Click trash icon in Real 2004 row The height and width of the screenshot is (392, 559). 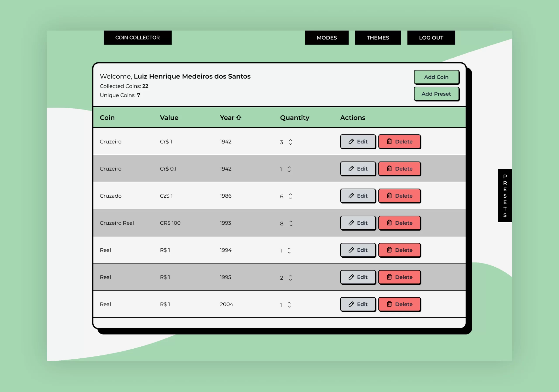point(389,304)
